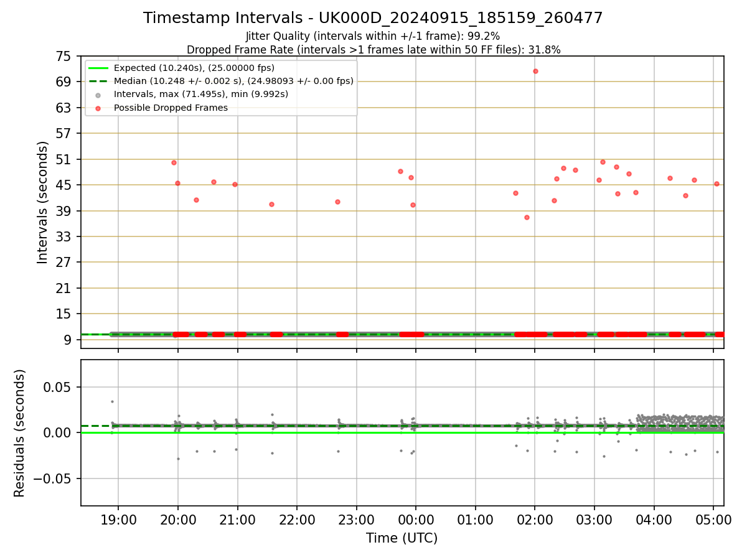
Task: Click legend entry 'Possible Dropped Frames'
Action: pyautogui.click(x=171, y=108)
